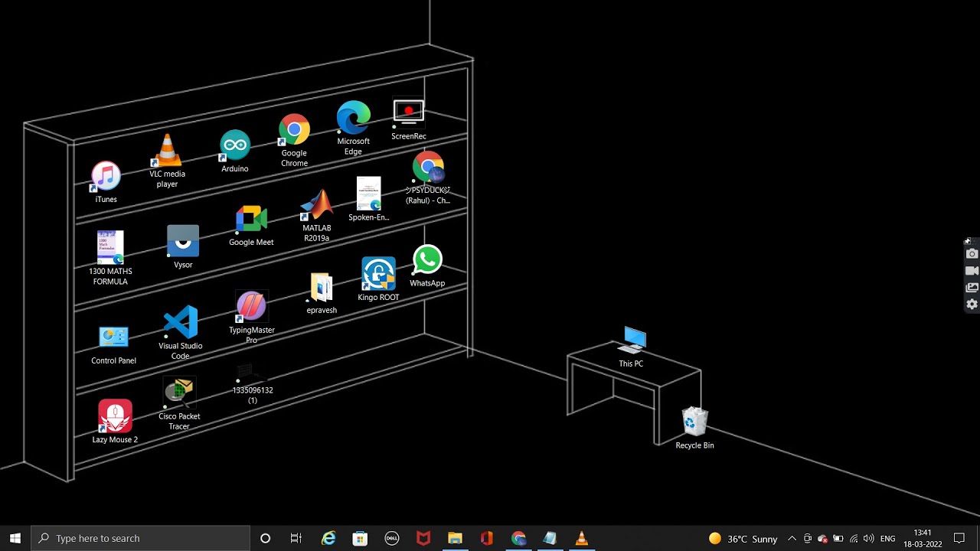The image size is (980, 551).
Task: Select the Microsoft Edge desktop icon
Action: (353, 128)
